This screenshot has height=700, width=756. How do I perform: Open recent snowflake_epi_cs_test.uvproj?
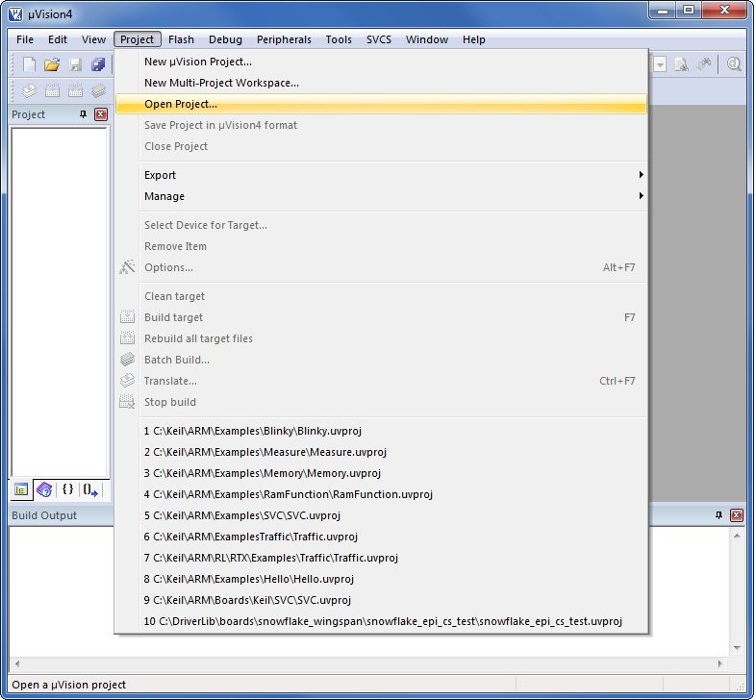coord(382,621)
